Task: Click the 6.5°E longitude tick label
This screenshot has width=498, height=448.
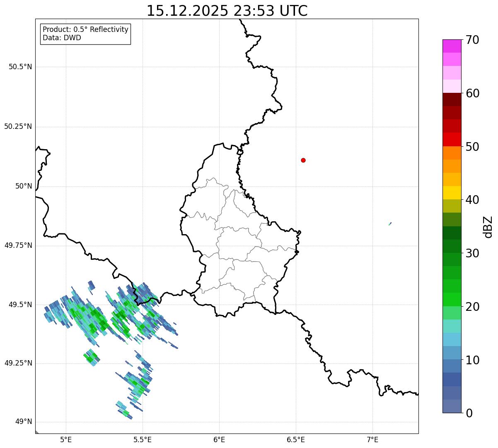Action: coord(296,439)
